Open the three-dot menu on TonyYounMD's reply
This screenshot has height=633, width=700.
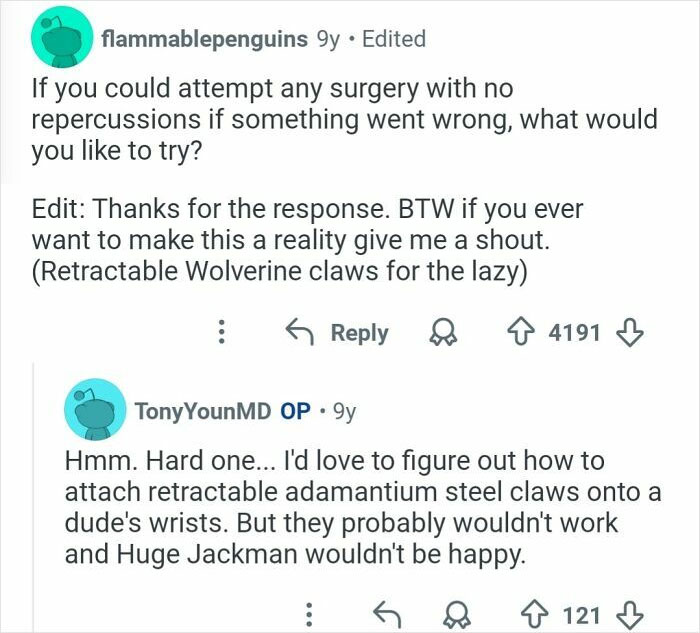(310, 613)
